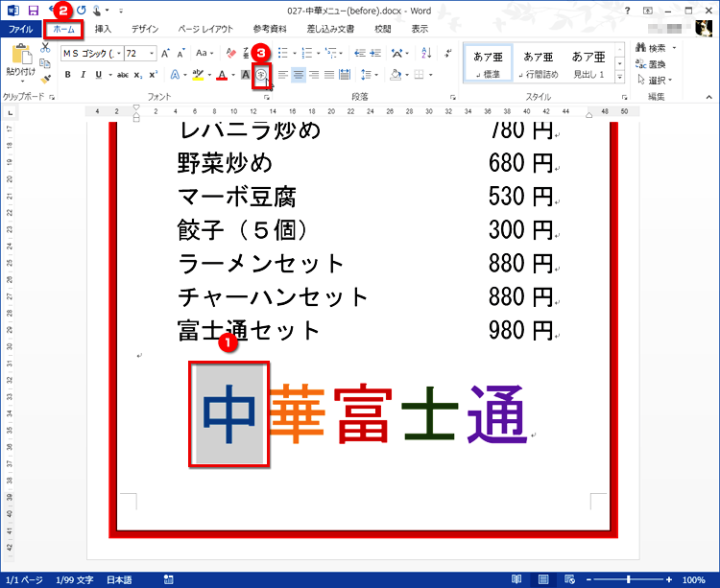The width and height of the screenshot is (720, 588).
Task: Switch to the ホーム (Home) tab
Action: click(63, 29)
